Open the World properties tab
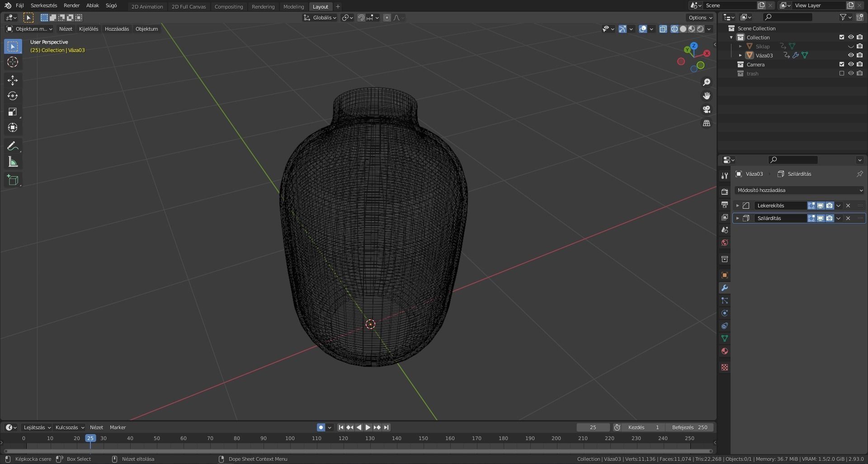The height and width of the screenshot is (464, 868). tap(725, 243)
